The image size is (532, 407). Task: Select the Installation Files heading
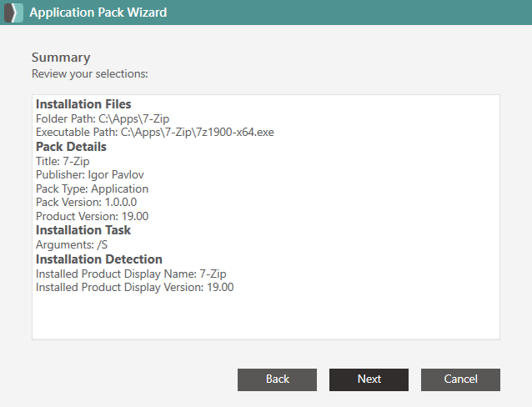coord(83,104)
